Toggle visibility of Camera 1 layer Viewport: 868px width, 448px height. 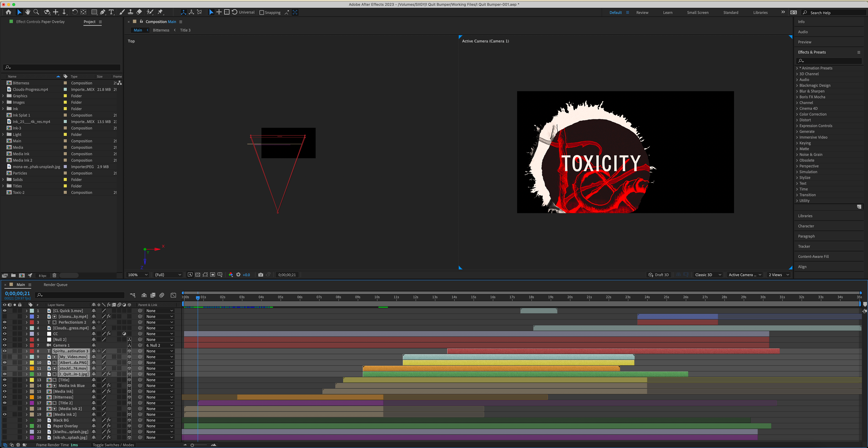coord(5,345)
